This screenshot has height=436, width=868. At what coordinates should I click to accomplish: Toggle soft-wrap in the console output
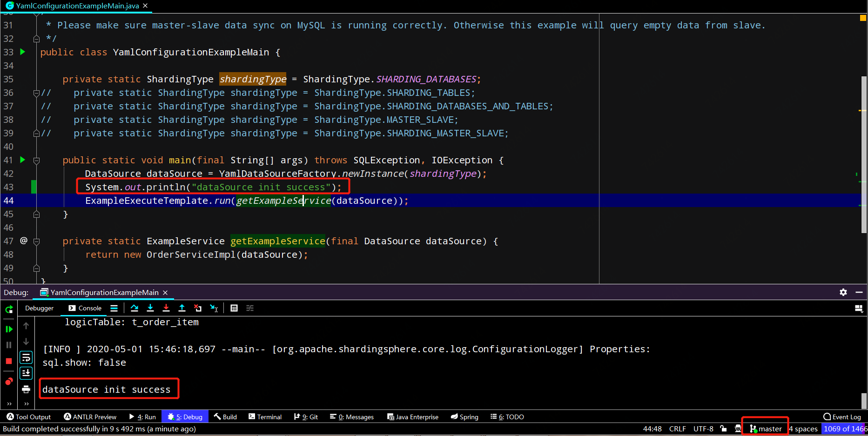coord(26,357)
